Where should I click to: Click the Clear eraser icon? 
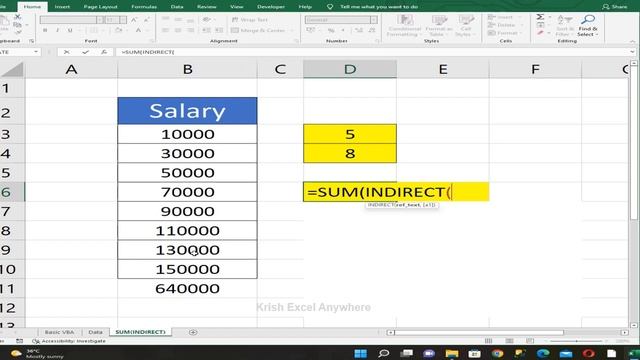pos(540,33)
